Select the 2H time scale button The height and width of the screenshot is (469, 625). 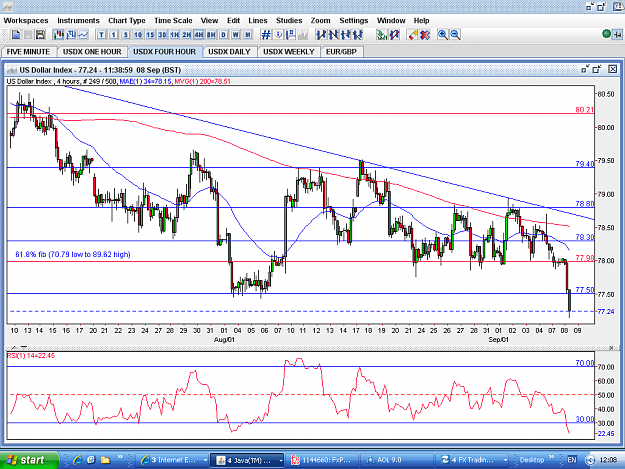click(187, 35)
